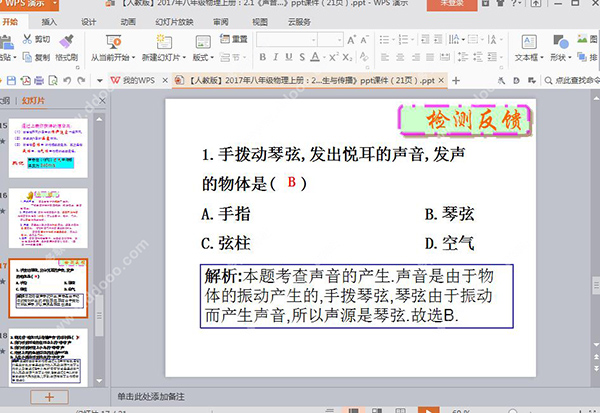Open the 版式 layout dropdown arrow
This screenshot has width=600, height=413.
click(212, 58)
